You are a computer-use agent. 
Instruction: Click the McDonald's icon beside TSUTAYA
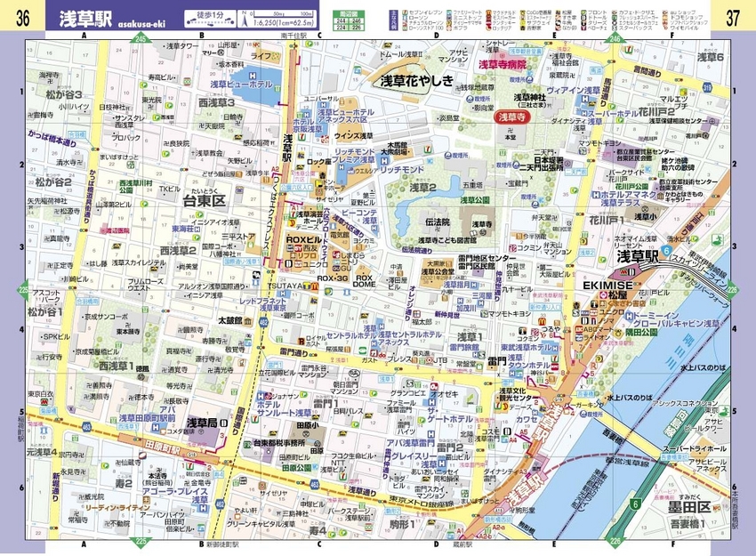[313, 286]
